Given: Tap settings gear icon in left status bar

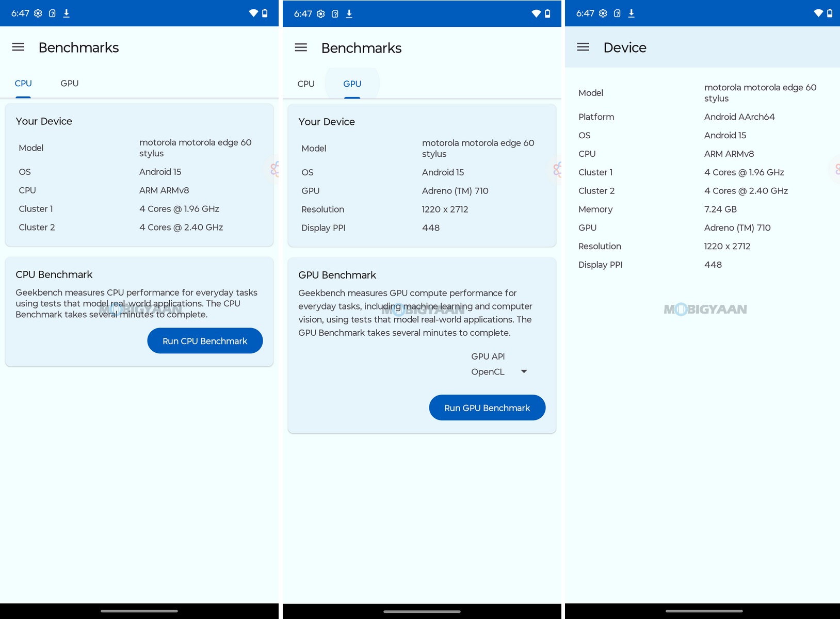Looking at the screenshot, I should click(x=38, y=13).
